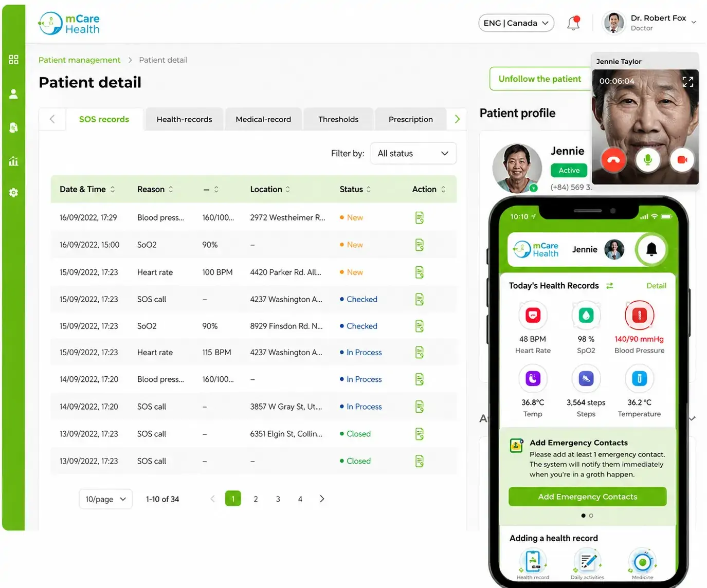
Task: Open the dashboard grid icon in sidebar
Action: [13, 60]
